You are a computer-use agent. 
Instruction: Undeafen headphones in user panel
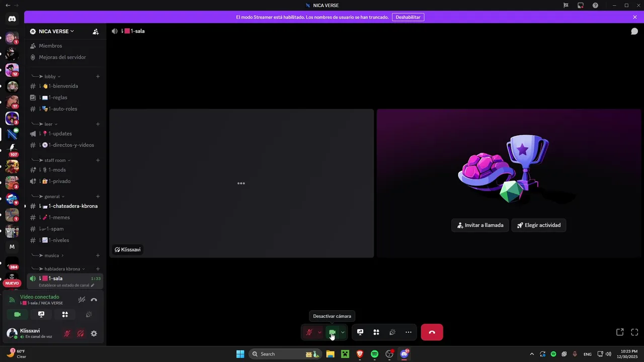coord(80,333)
